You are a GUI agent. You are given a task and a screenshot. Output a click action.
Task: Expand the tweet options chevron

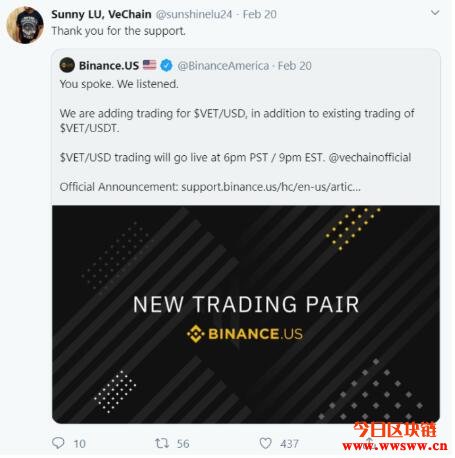tap(435, 13)
